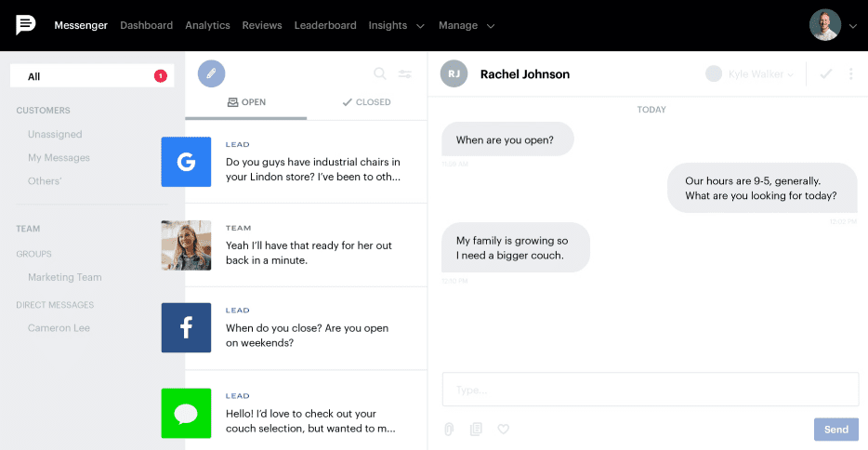
Task: Open the Google lead conversation about industrial chairs
Action: tap(307, 162)
